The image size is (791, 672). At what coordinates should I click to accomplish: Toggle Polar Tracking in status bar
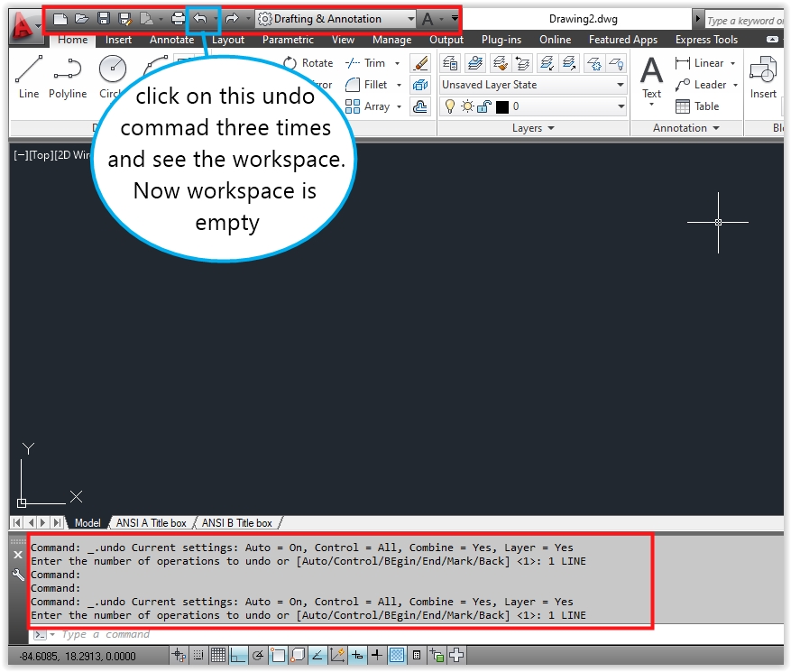(x=258, y=656)
